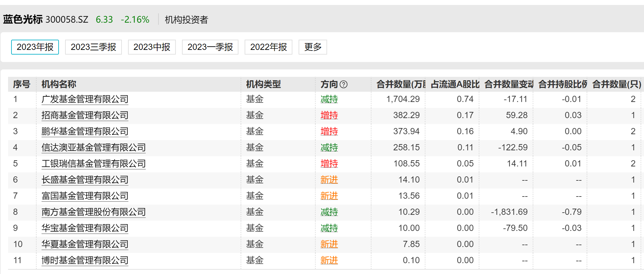Select the cell -122.59
Screen dimensions: 644x274
click(x=513, y=148)
